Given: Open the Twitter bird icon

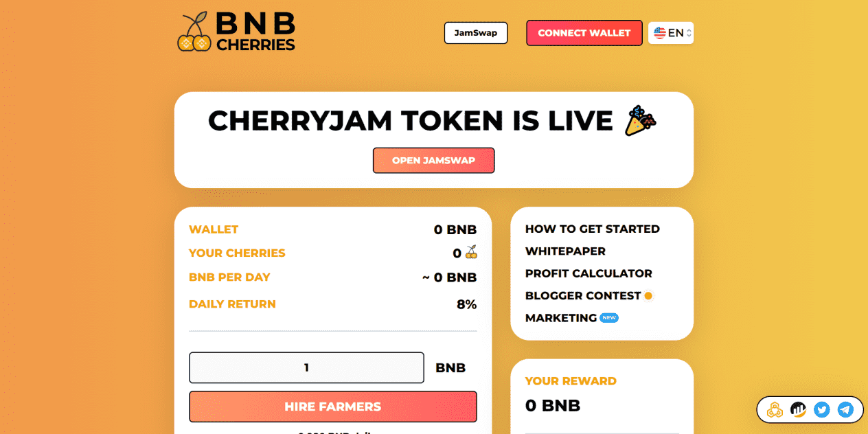Looking at the screenshot, I should coord(821,410).
